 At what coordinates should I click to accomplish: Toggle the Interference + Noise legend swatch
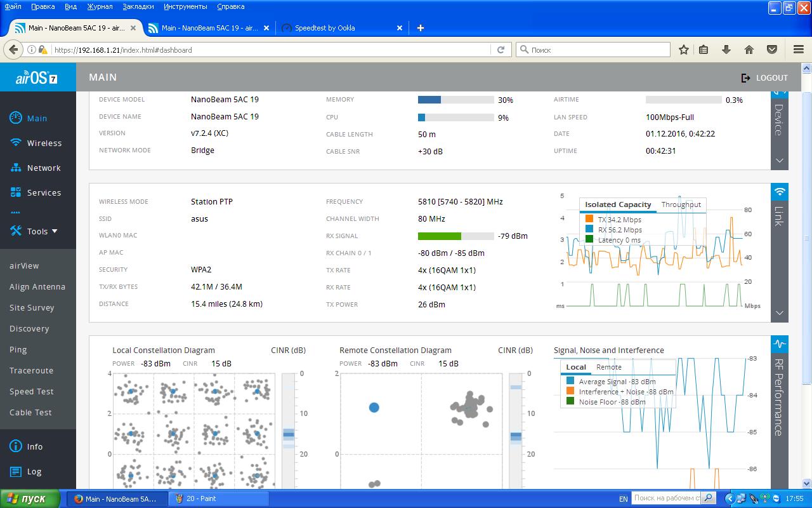click(570, 391)
